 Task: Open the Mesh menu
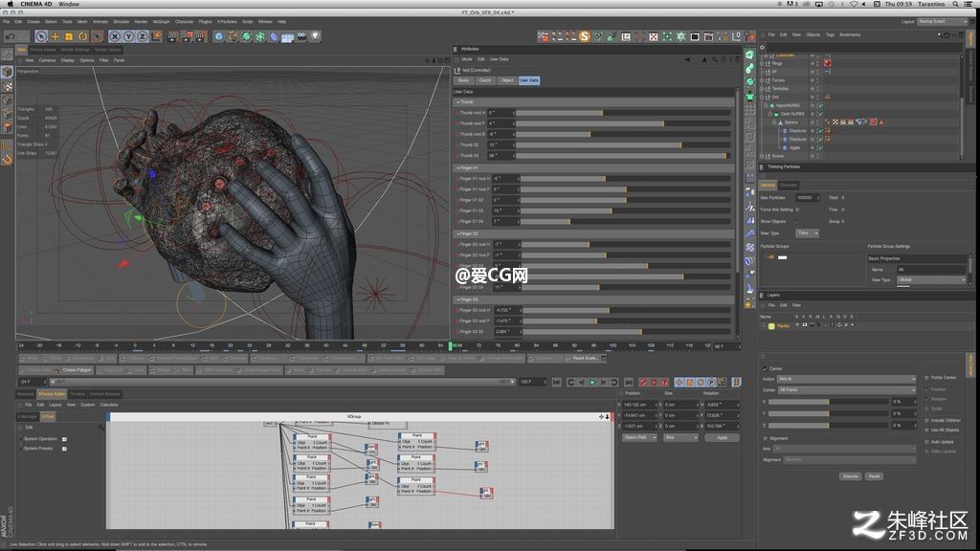coord(82,22)
